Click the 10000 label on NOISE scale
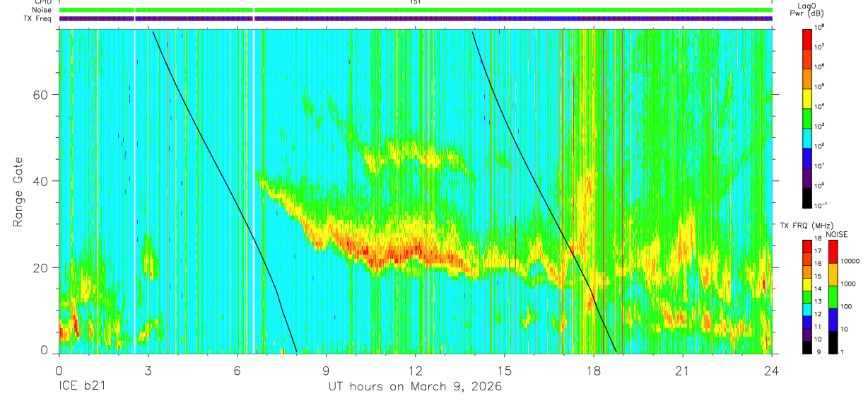 pyautogui.click(x=850, y=261)
